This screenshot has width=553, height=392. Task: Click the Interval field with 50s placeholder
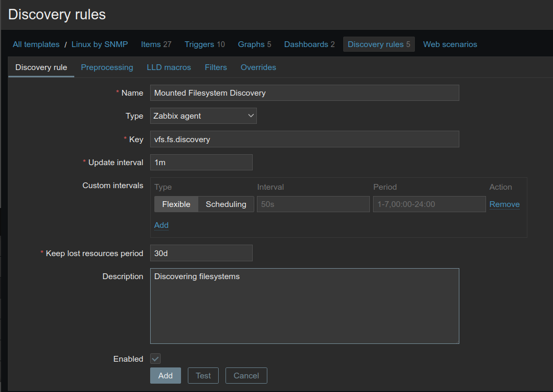(313, 204)
